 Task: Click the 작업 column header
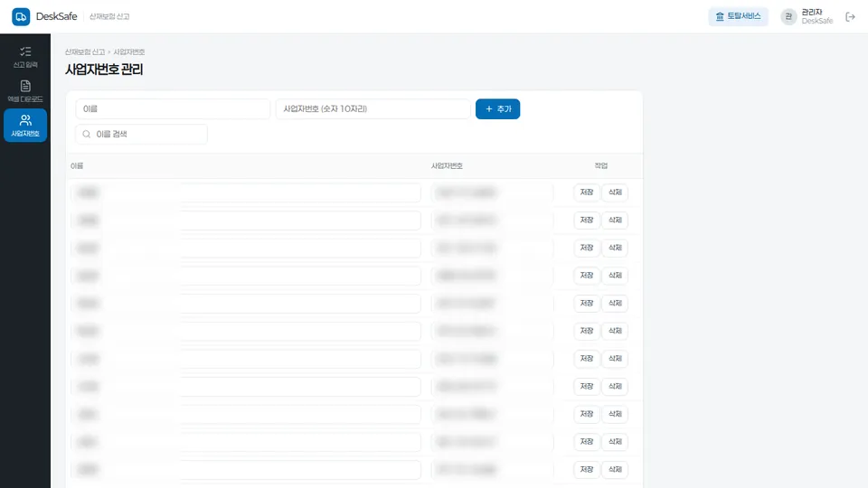[601, 166]
